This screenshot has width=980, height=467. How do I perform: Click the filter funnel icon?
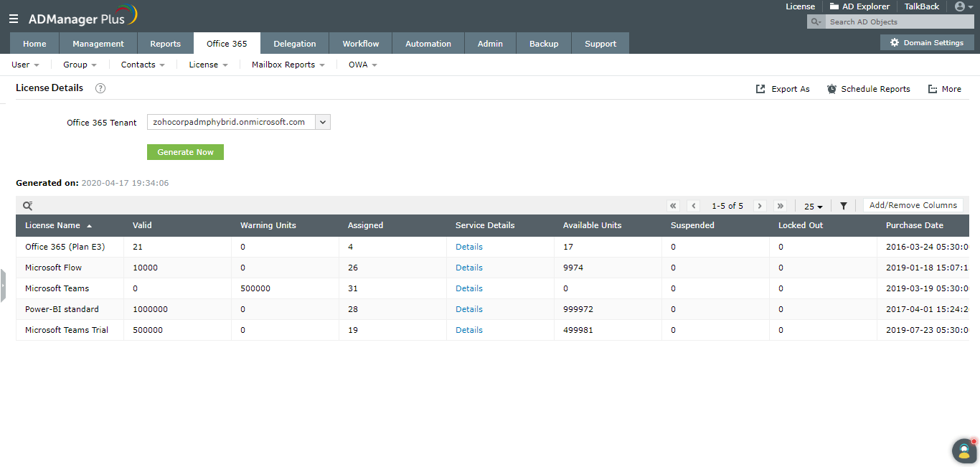844,206
